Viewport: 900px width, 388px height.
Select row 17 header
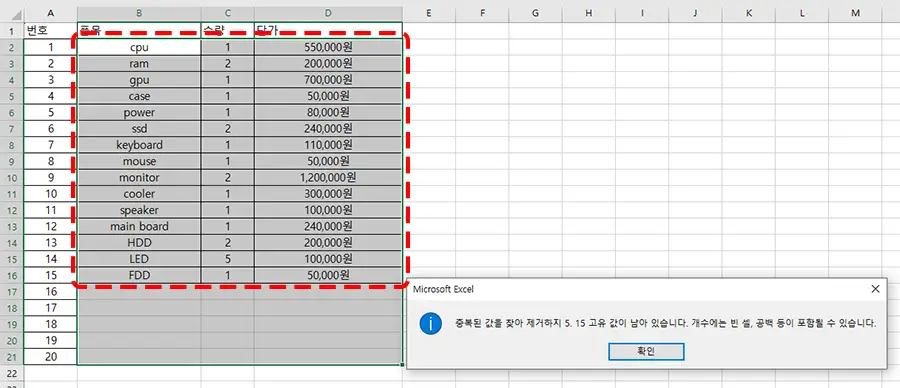click(11, 292)
